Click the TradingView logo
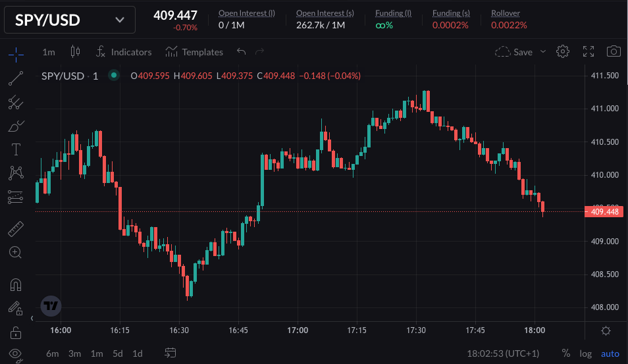This screenshot has width=628, height=364. click(51, 306)
